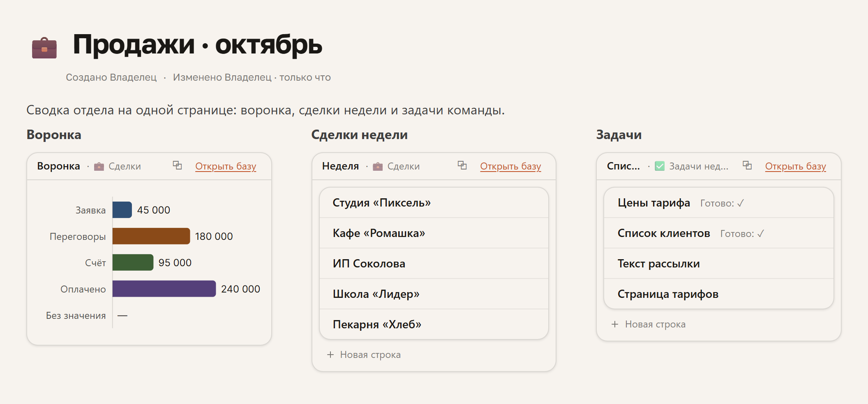
Task: Toggle the Готово checkmark for Цены тарифа
Action: 741,203
